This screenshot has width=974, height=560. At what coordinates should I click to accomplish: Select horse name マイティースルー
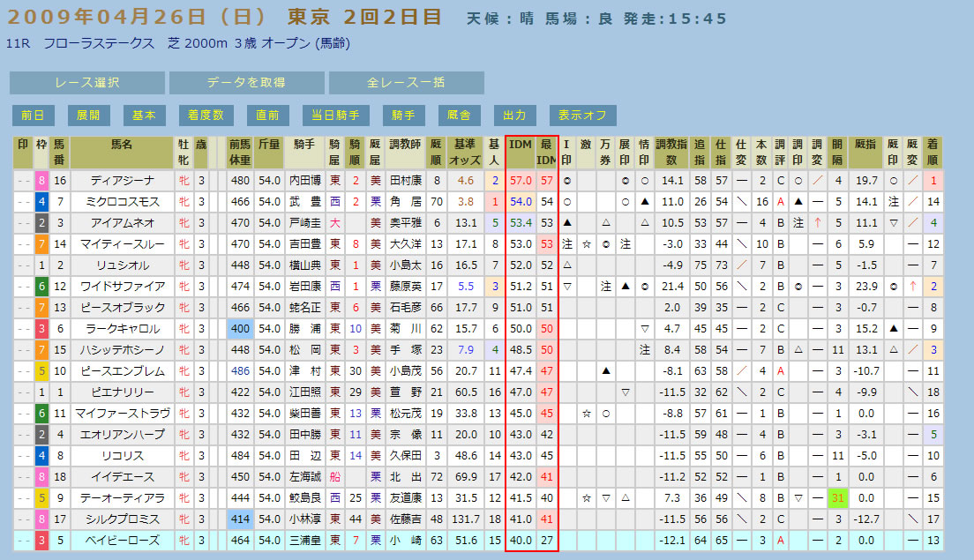coord(123,244)
